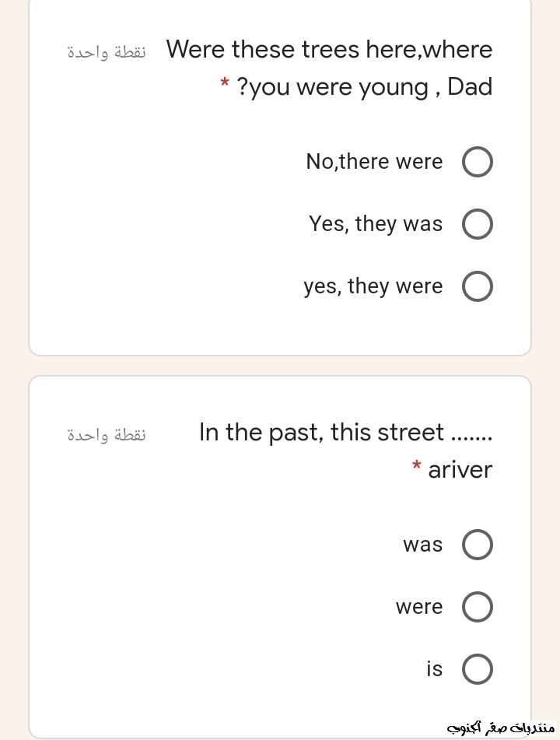Click the "yes, they were" answer label
Viewport: 560px width, 740px height.
pyautogui.click(x=373, y=286)
